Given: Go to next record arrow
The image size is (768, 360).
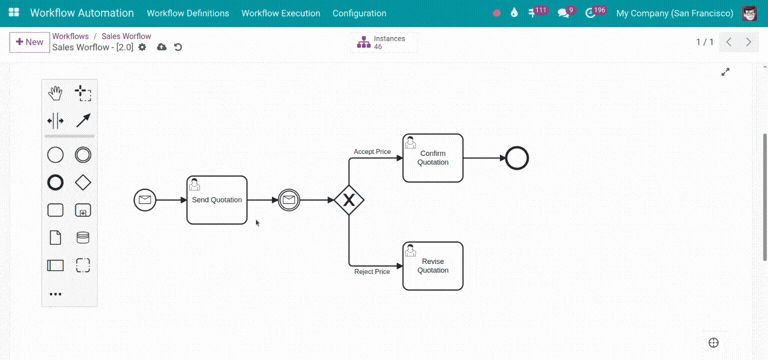Looking at the screenshot, I should click(x=748, y=42).
